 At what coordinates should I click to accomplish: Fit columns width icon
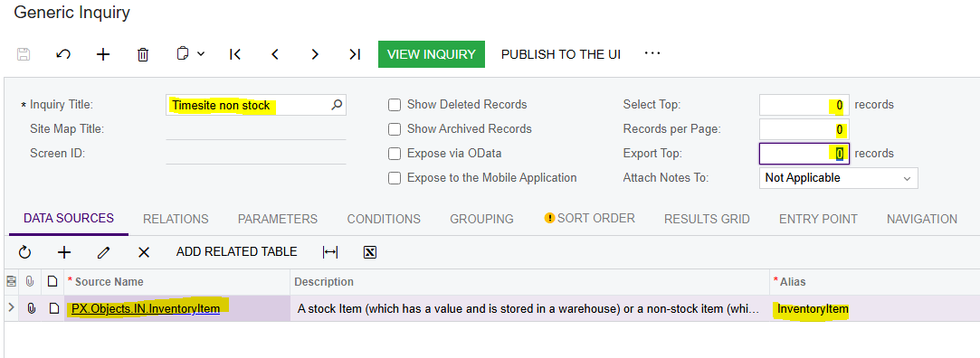pos(330,252)
